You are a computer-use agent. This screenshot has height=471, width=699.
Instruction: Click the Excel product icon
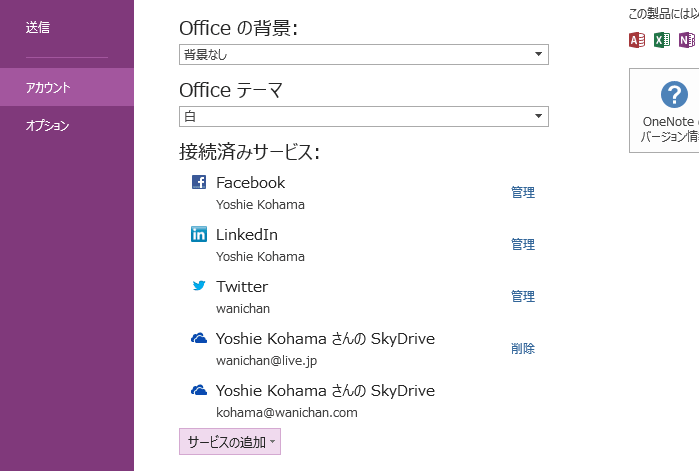(662, 40)
